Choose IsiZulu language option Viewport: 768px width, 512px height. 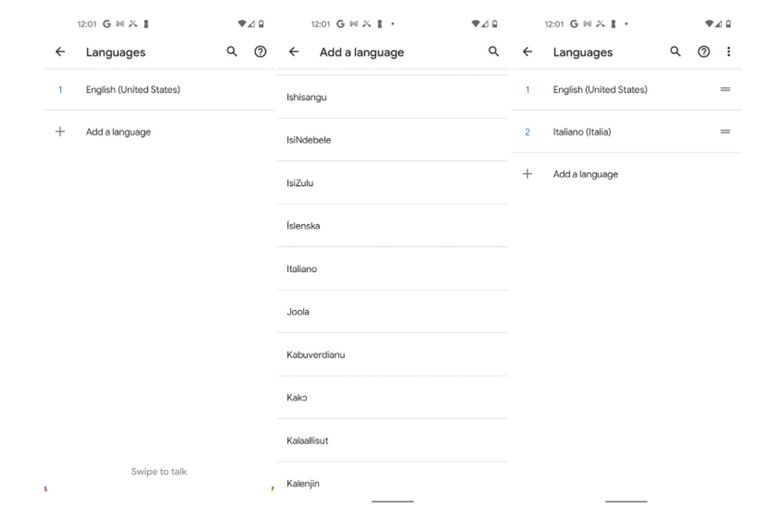pyautogui.click(x=300, y=183)
